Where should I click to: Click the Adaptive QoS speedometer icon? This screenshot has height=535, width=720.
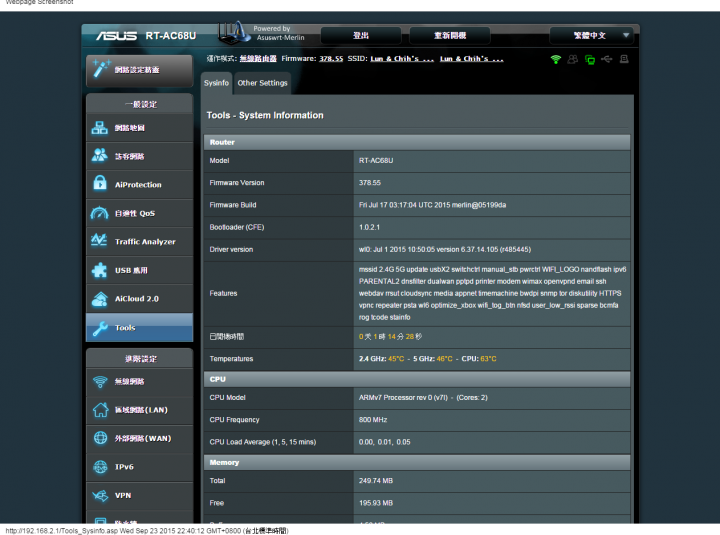click(x=99, y=213)
